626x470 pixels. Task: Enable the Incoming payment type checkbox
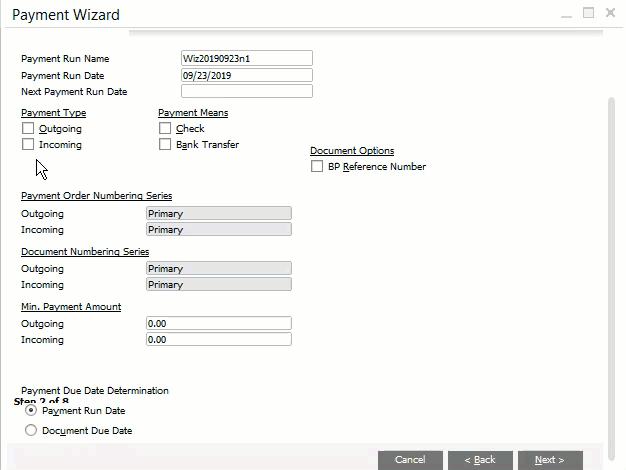pyautogui.click(x=28, y=145)
